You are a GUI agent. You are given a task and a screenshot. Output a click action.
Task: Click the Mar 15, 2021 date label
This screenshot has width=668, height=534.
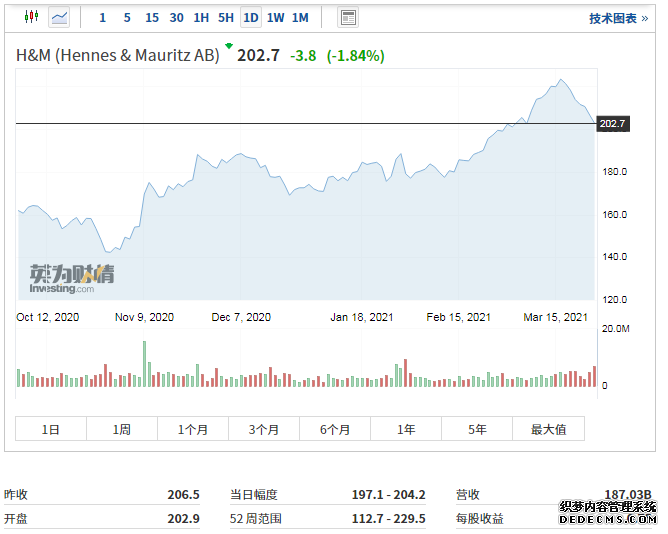pos(556,317)
